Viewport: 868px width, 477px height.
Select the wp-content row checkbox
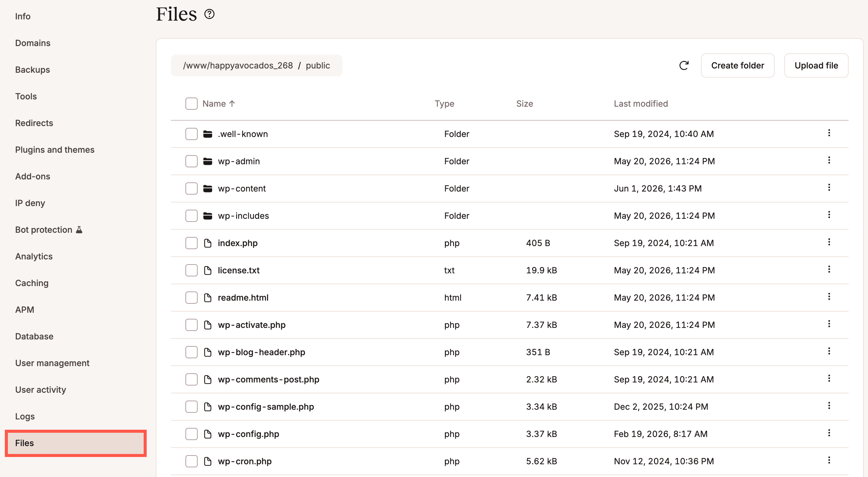(192, 188)
